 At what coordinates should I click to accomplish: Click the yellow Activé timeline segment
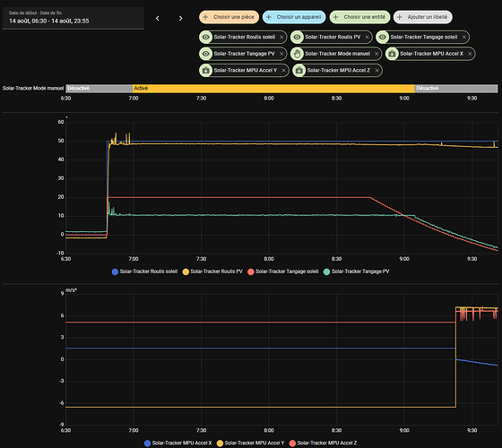[273, 89]
